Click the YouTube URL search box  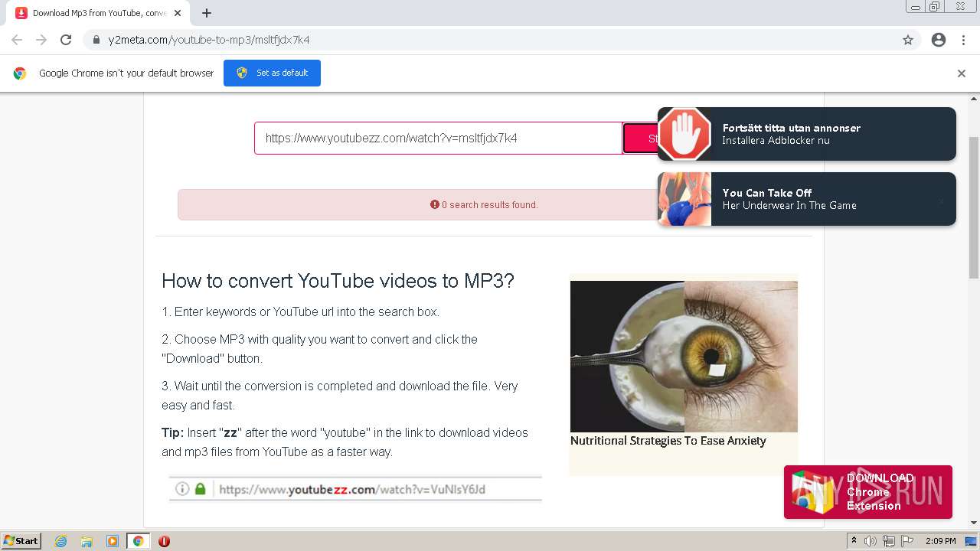(438, 139)
